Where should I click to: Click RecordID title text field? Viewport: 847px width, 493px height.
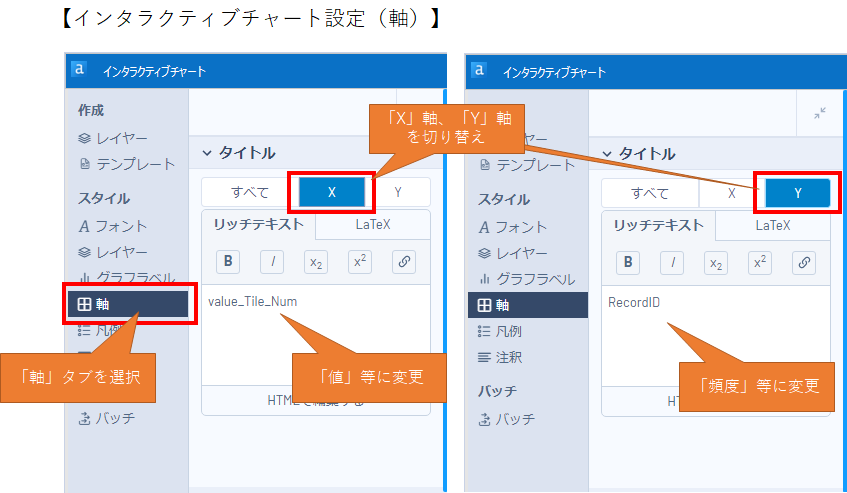(716, 336)
